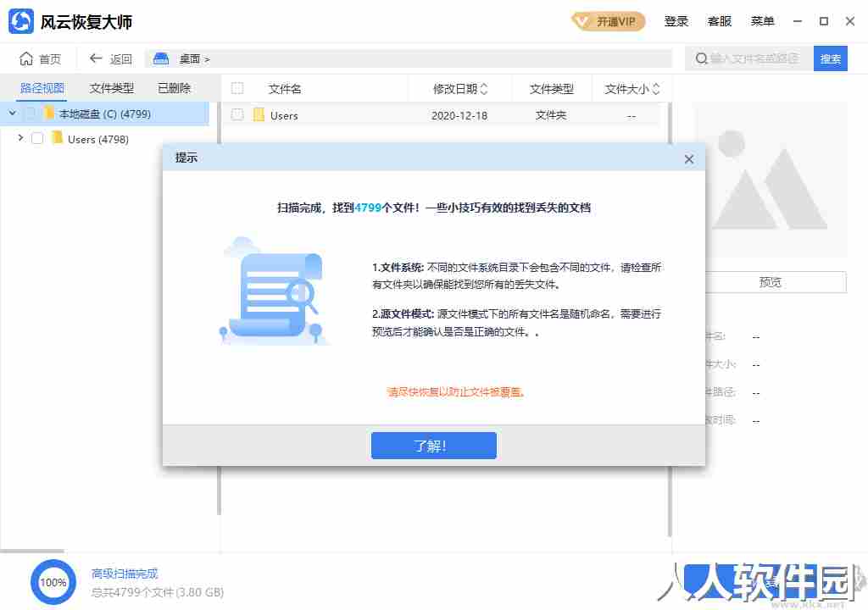Click the 4799 file count in dialog

pos(368,208)
